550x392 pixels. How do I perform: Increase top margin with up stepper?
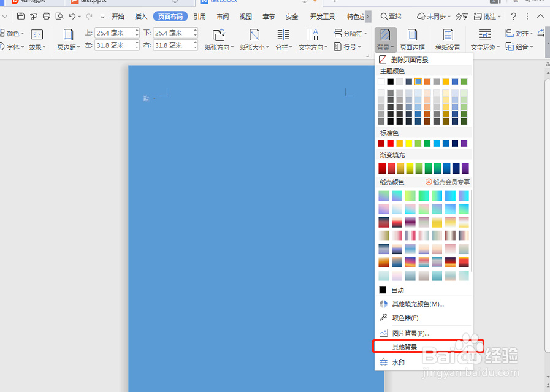(137, 31)
